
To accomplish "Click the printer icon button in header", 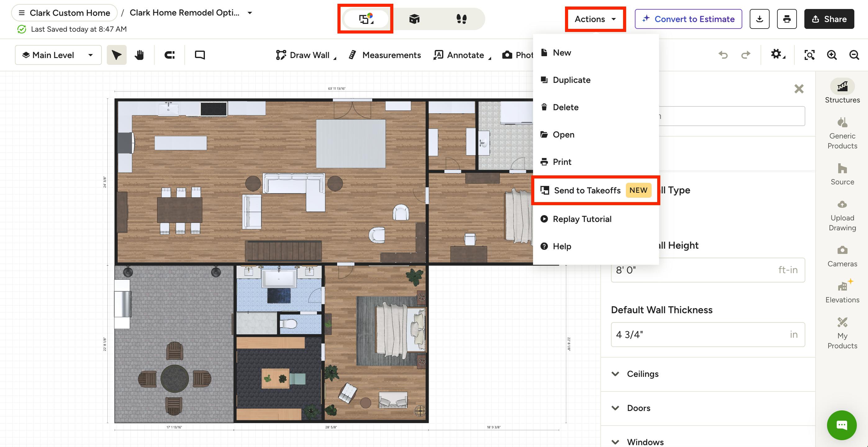I will pos(787,19).
